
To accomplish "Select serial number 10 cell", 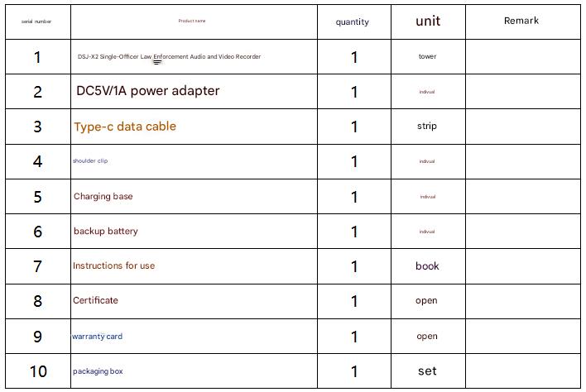I will (x=38, y=371).
